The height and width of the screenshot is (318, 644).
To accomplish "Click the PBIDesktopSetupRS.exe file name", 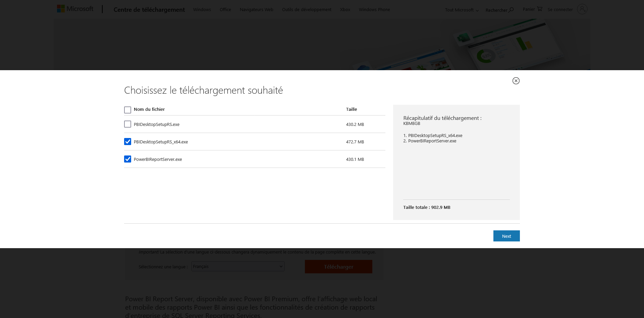I will pyautogui.click(x=157, y=125).
